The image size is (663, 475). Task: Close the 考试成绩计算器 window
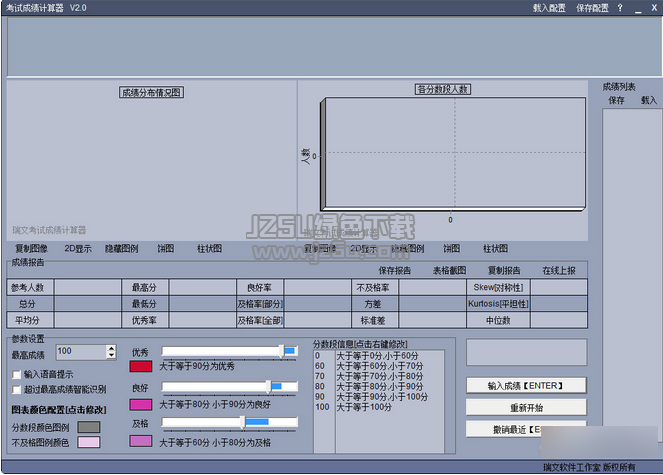(654, 8)
